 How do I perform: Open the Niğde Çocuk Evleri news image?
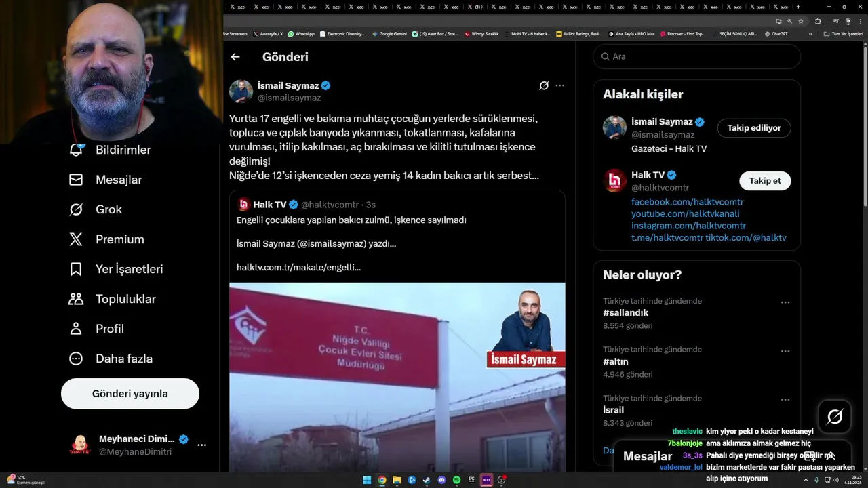pos(397,377)
